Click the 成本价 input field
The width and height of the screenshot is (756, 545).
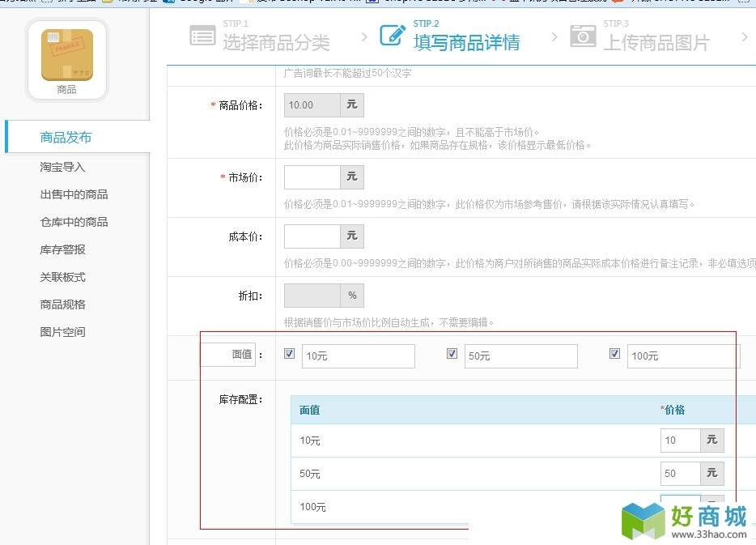[312, 236]
